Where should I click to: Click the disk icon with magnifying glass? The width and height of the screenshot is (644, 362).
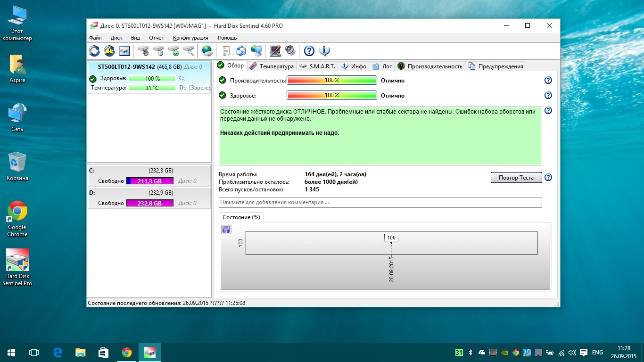click(189, 50)
